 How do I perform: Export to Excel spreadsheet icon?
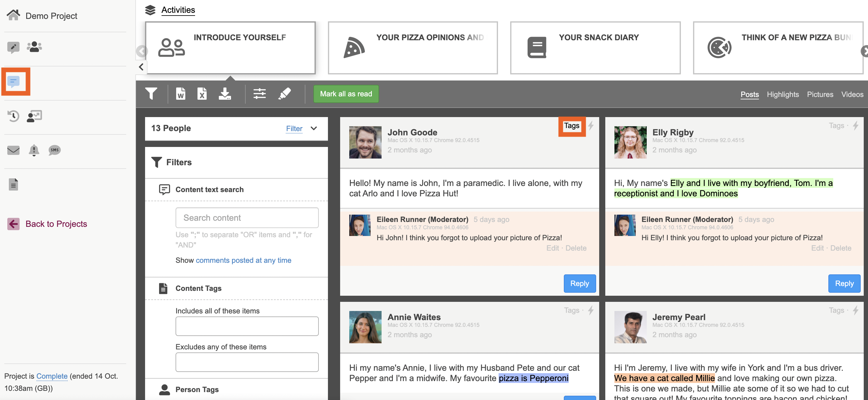pyautogui.click(x=202, y=94)
